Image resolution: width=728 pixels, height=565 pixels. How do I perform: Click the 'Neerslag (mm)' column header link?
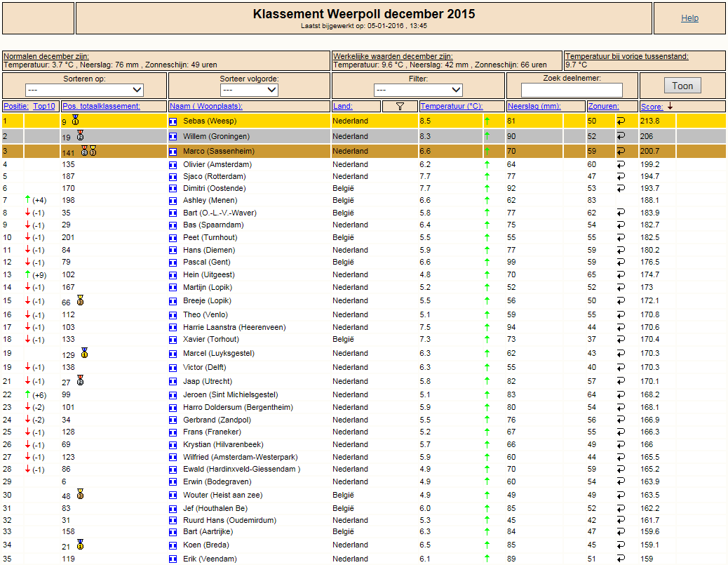[533, 107]
